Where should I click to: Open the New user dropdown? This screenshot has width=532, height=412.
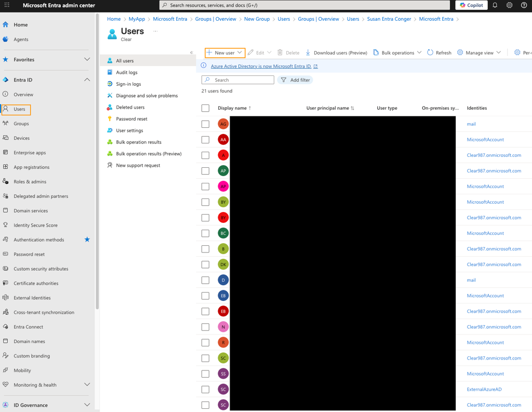click(225, 52)
